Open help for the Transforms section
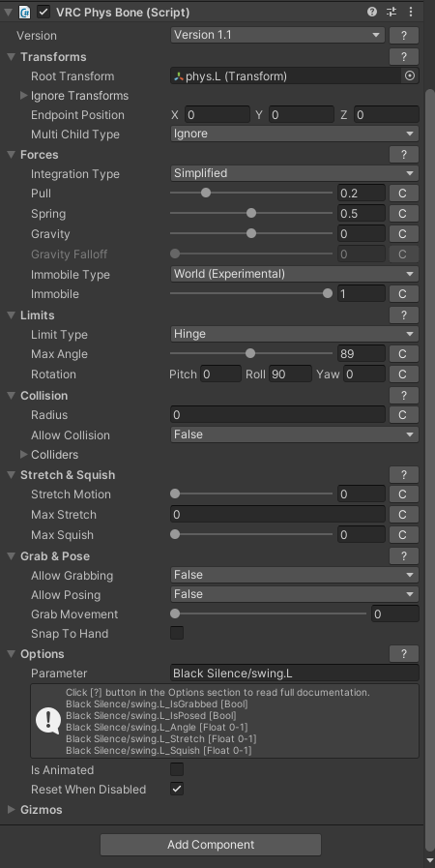The image size is (435, 868). 403,56
